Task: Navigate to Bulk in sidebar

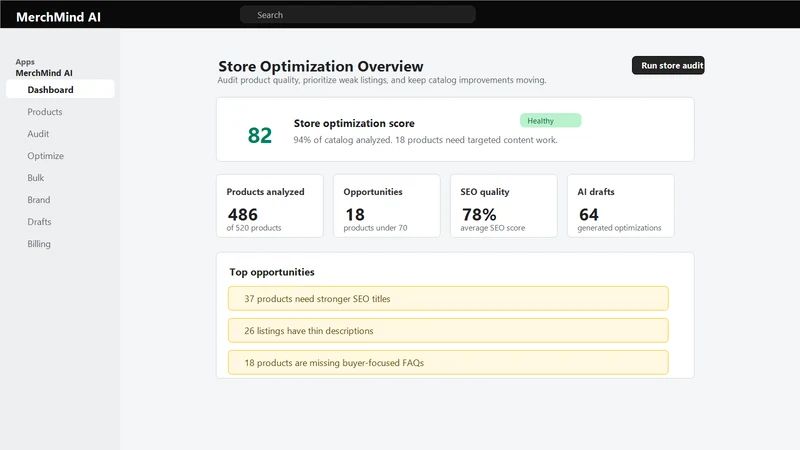Action: pyautogui.click(x=36, y=178)
